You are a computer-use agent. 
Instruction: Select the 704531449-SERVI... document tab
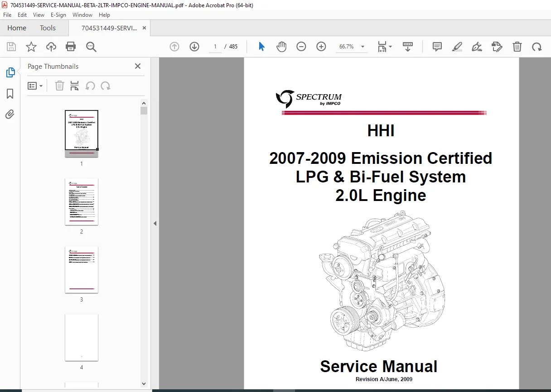pos(109,28)
